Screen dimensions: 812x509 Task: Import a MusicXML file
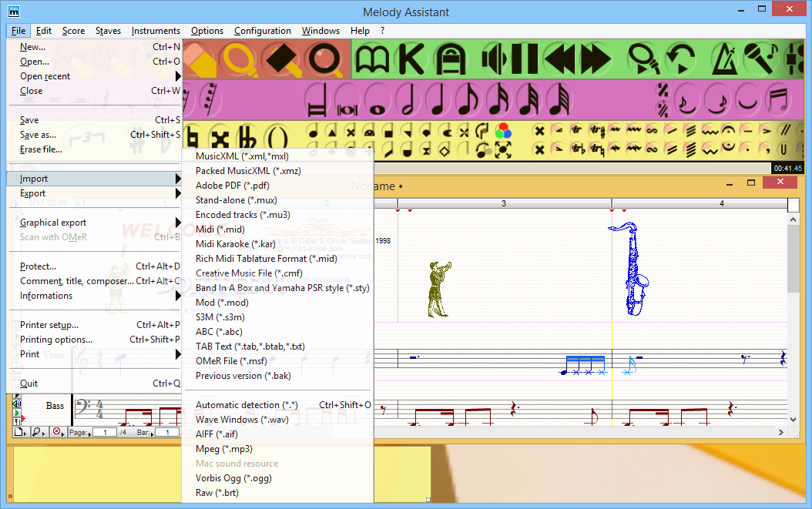(x=277, y=156)
